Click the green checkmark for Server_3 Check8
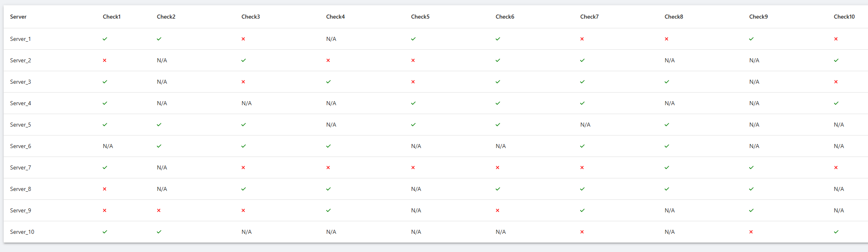This screenshot has width=868, height=252. coord(667,82)
